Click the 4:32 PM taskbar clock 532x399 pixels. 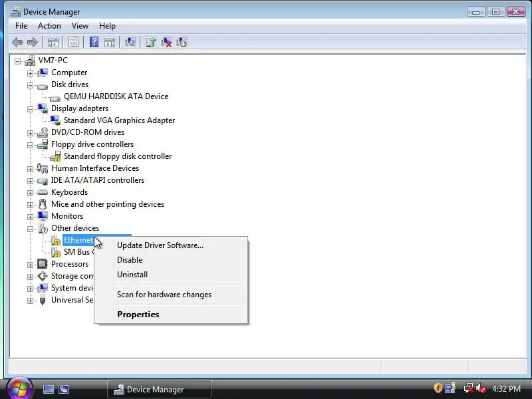point(506,388)
